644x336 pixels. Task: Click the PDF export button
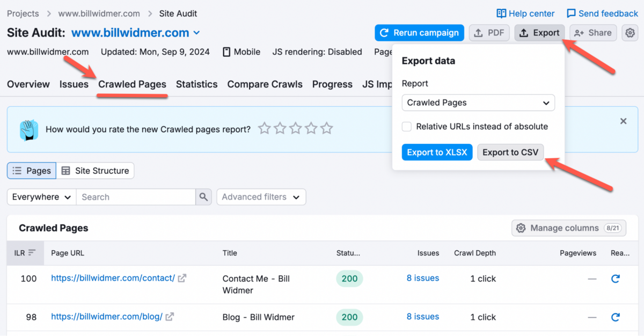coord(489,33)
